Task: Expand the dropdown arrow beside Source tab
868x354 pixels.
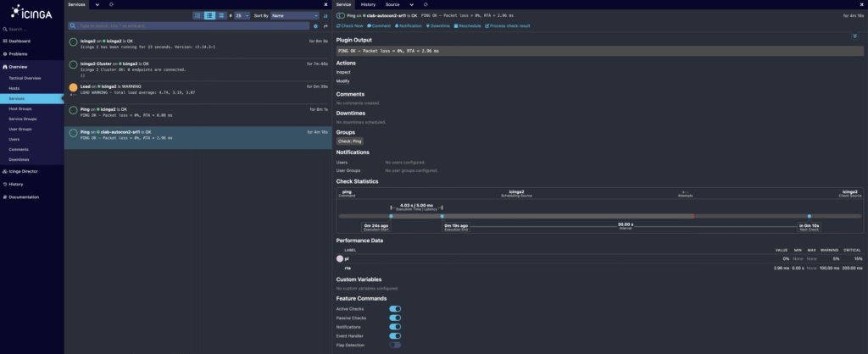Action: pos(412,4)
